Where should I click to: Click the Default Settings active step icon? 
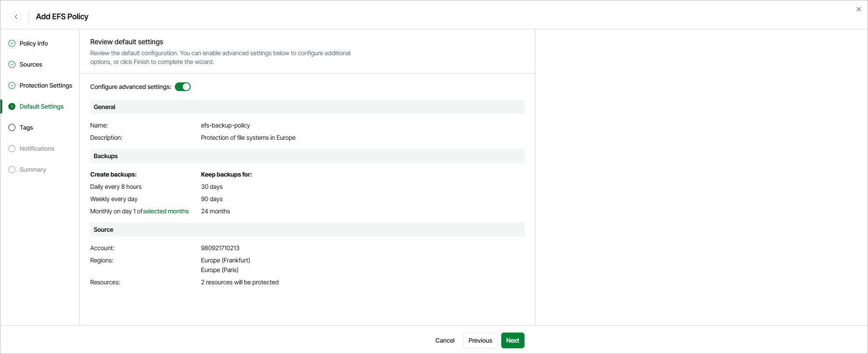tap(12, 106)
